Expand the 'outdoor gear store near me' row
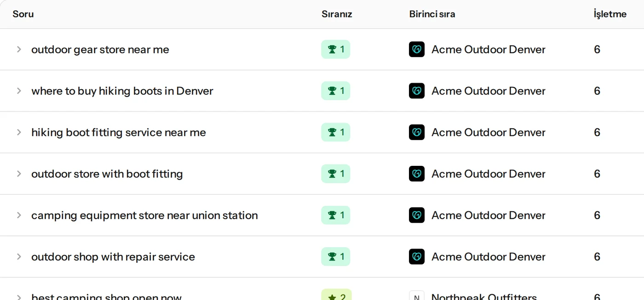 pos(19,49)
